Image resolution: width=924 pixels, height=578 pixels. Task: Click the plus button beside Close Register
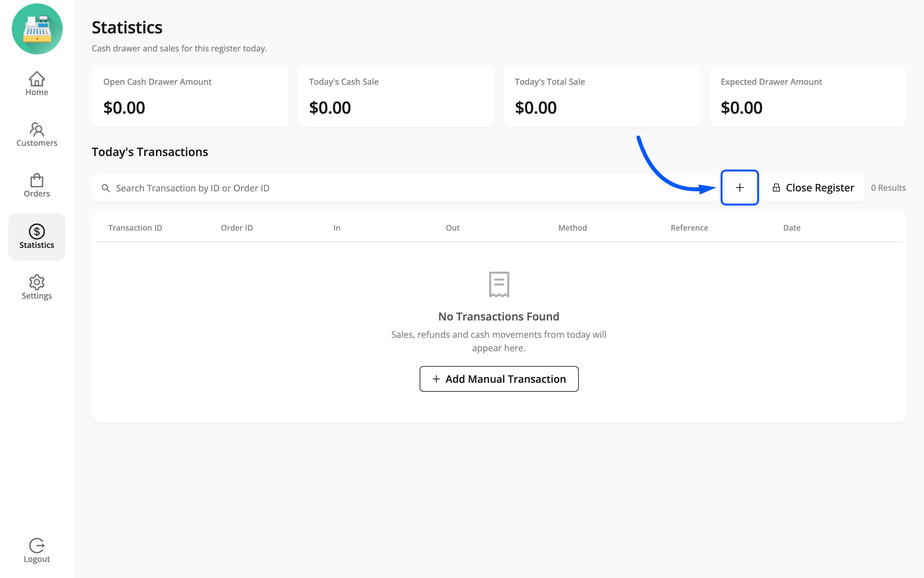[740, 188]
